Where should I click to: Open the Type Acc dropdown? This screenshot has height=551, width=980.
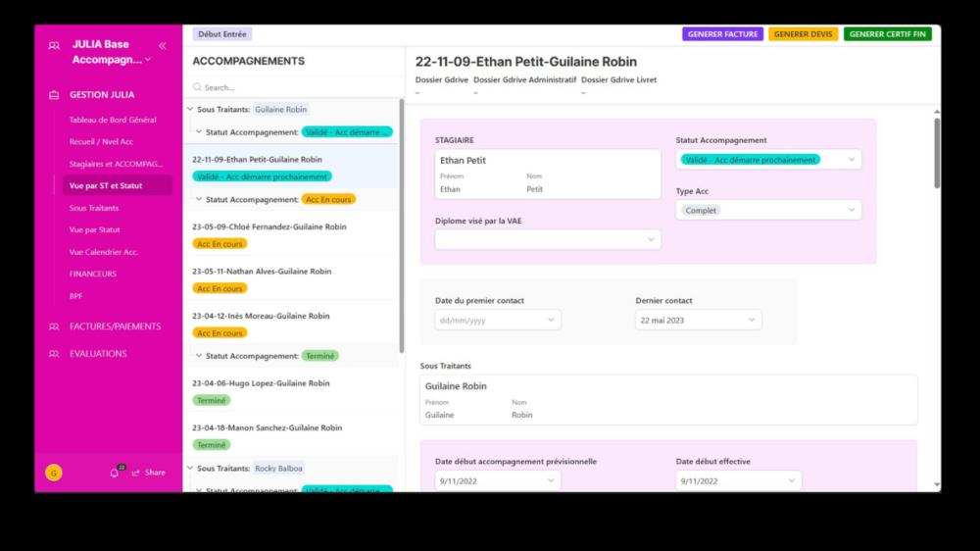click(768, 211)
